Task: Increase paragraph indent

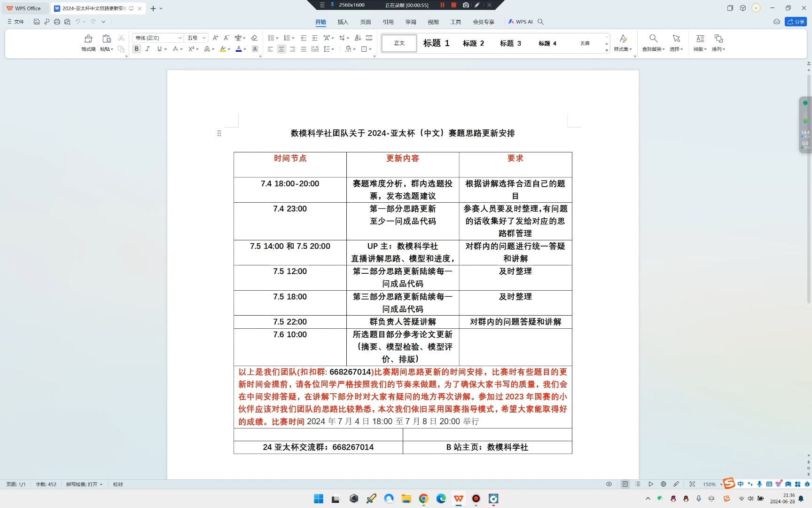Action: click(315, 38)
